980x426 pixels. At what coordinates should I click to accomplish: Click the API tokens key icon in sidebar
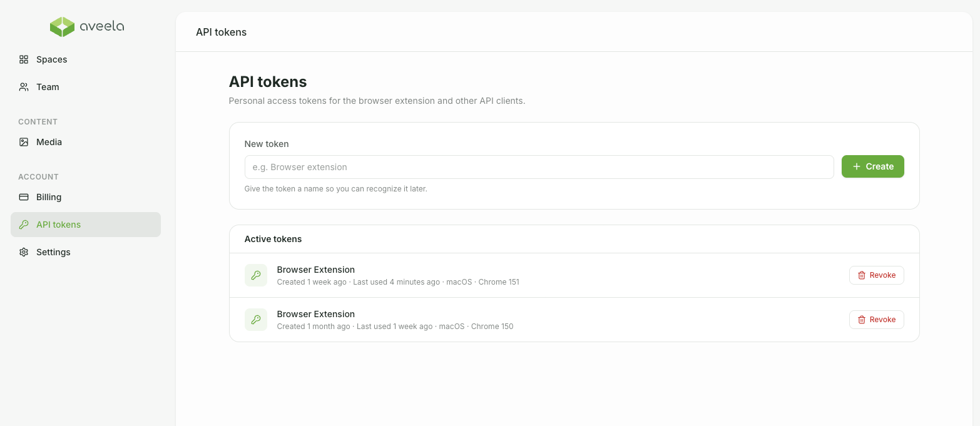point(24,225)
